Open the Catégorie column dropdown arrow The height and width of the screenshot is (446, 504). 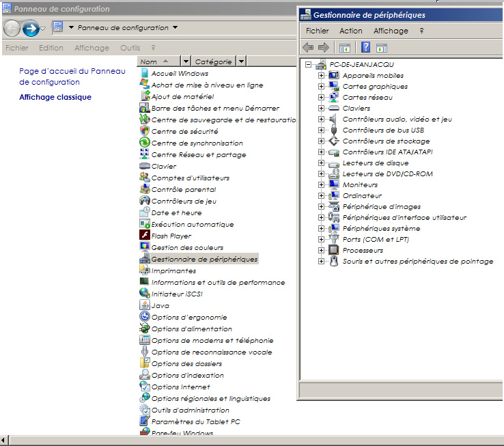(241, 61)
